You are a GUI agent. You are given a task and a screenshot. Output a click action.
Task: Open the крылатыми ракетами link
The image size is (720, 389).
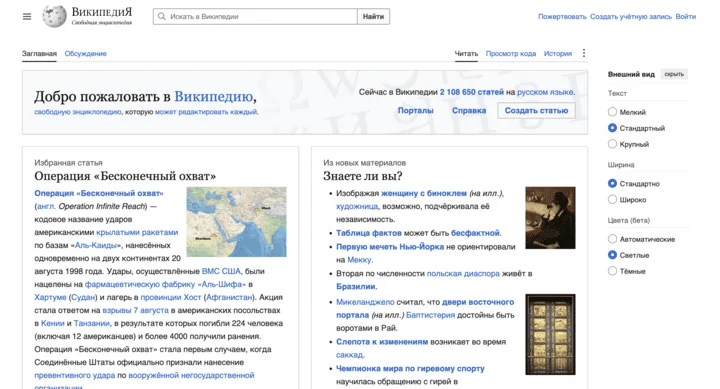[137, 232]
